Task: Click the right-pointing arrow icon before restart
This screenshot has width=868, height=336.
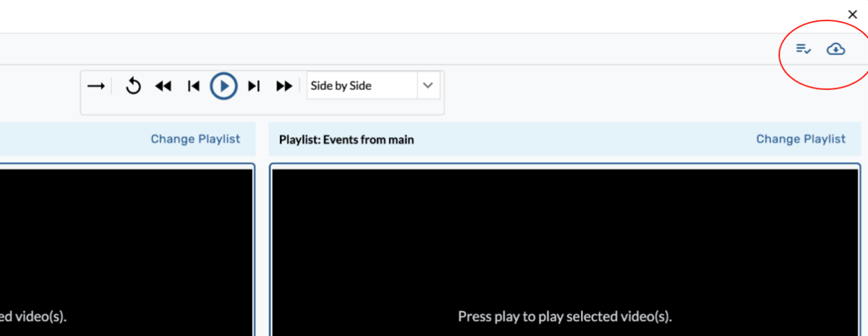Action: click(x=96, y=86)
